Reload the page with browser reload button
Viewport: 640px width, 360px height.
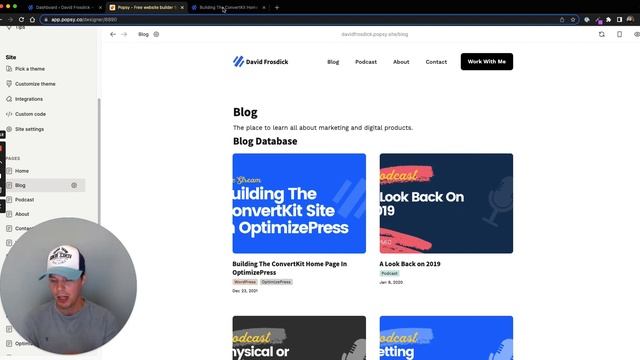(21, 19)
